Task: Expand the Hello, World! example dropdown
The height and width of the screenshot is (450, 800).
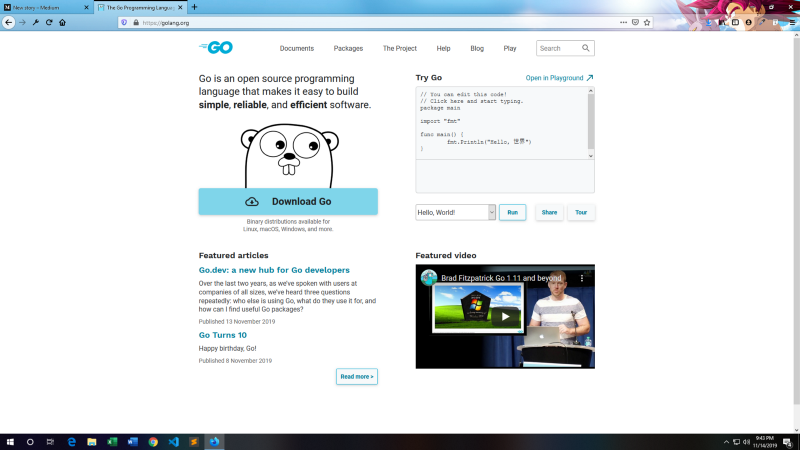Action: 491,212
